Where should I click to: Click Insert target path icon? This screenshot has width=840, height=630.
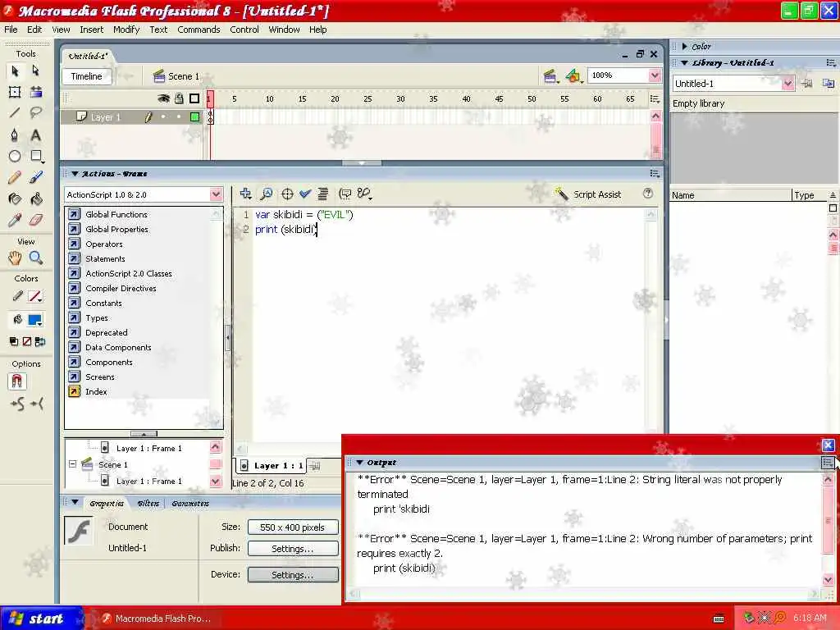click(x=287, y=194)
